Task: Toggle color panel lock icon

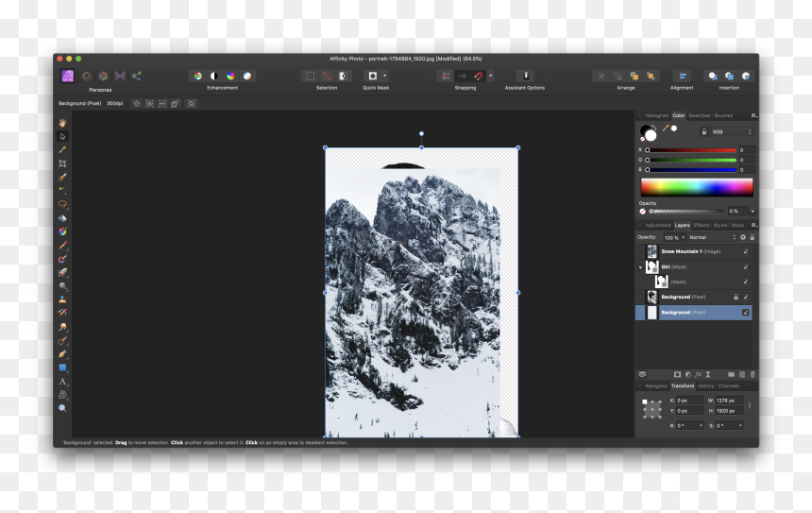Action: (703, 132)
